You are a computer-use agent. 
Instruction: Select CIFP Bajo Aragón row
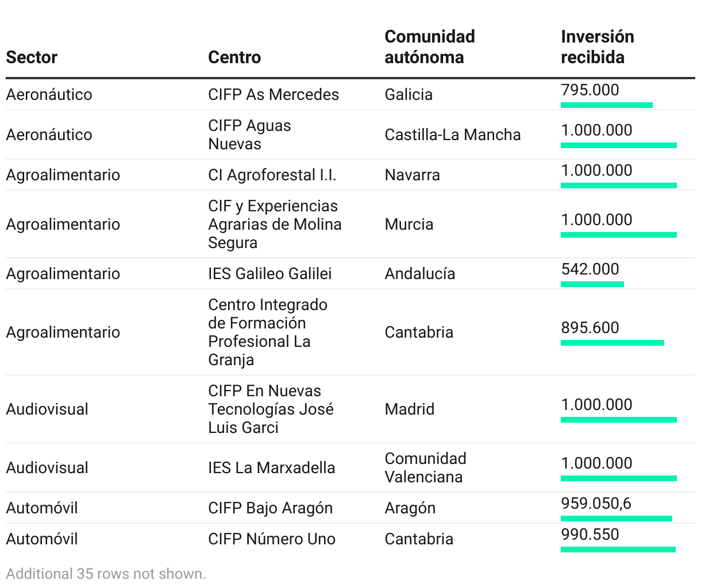point(350,508)
